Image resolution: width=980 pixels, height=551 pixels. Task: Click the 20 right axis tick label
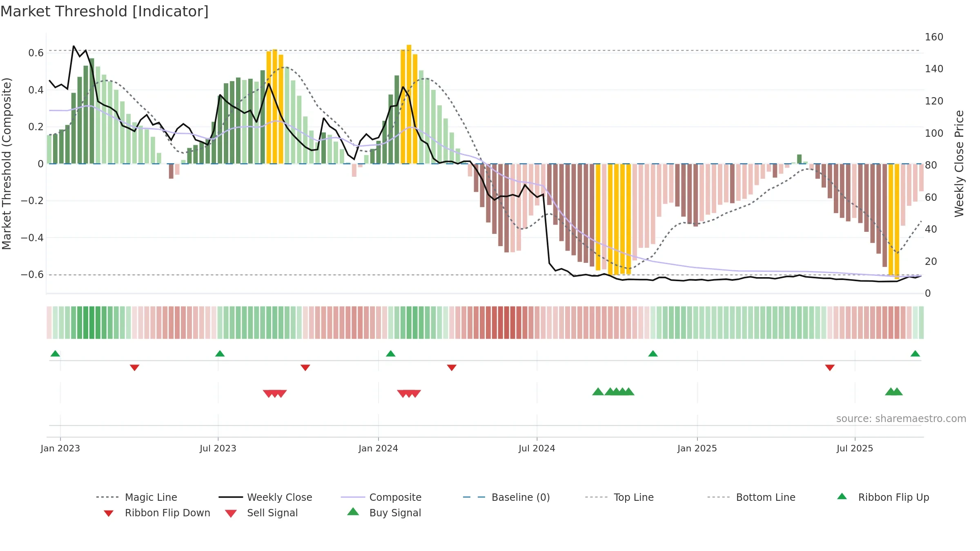pos(931,262)
